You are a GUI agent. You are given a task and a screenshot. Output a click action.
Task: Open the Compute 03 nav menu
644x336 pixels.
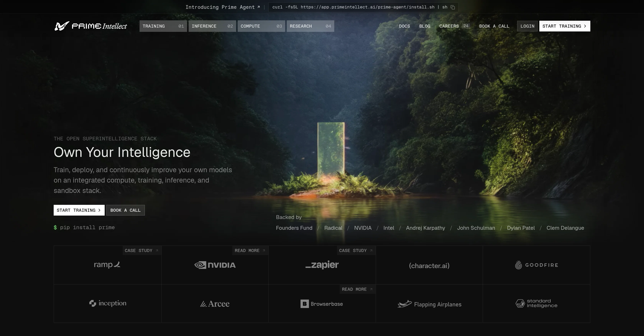[x=261, y=26]
